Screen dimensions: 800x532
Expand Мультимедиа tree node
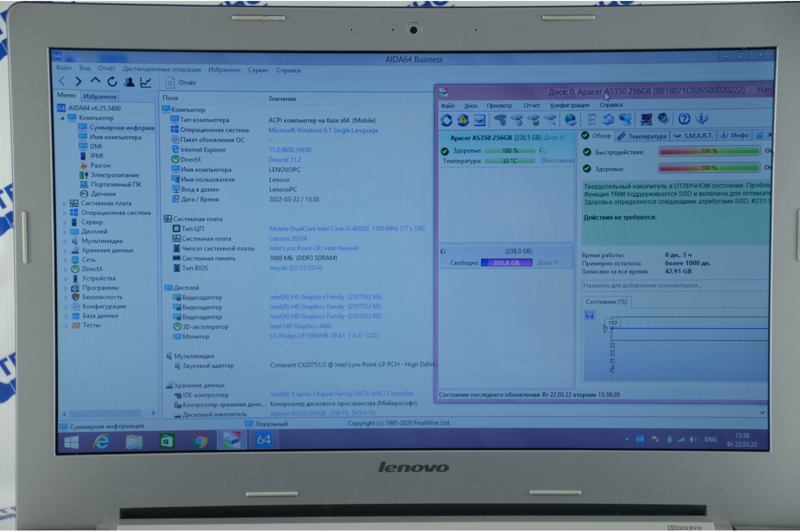pyautogui.click(x=65, y=241)
